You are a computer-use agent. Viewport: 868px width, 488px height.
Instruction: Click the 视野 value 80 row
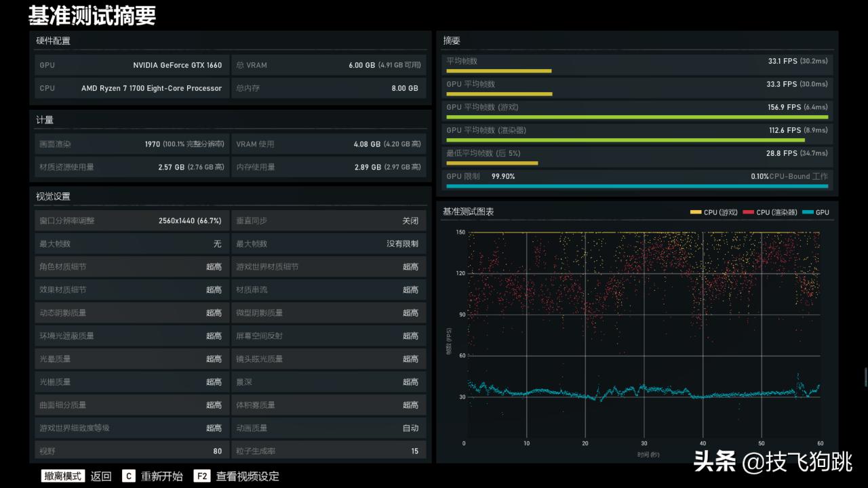coord(130,451)
